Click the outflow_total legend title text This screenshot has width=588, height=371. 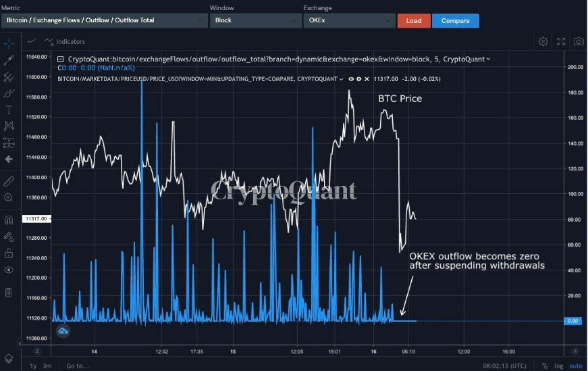[x=276, y=59]
